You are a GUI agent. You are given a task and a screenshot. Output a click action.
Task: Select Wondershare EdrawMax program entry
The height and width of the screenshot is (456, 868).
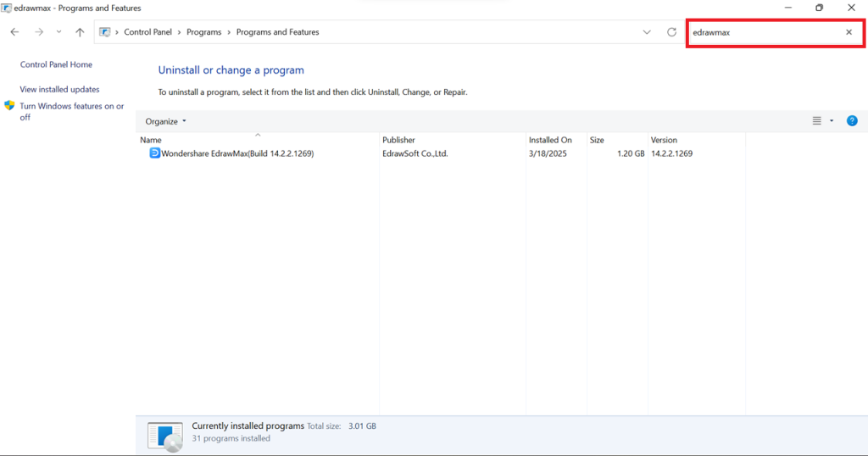(x=237, y=153)
